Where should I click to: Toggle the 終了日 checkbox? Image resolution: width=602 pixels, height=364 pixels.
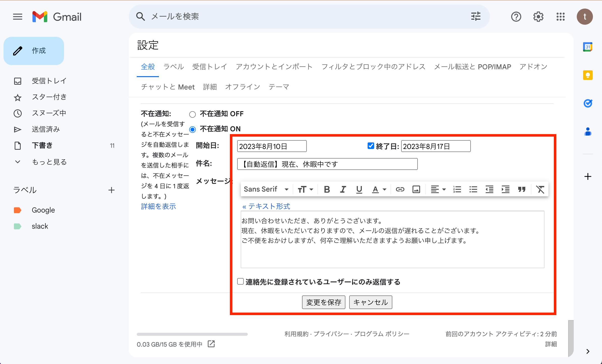pyautogui.click(x=371, y=146)
